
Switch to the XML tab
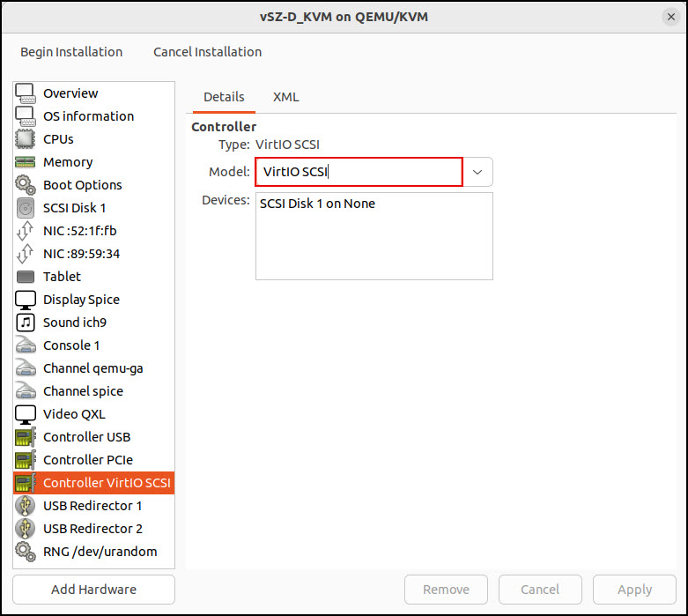[285, 97]
